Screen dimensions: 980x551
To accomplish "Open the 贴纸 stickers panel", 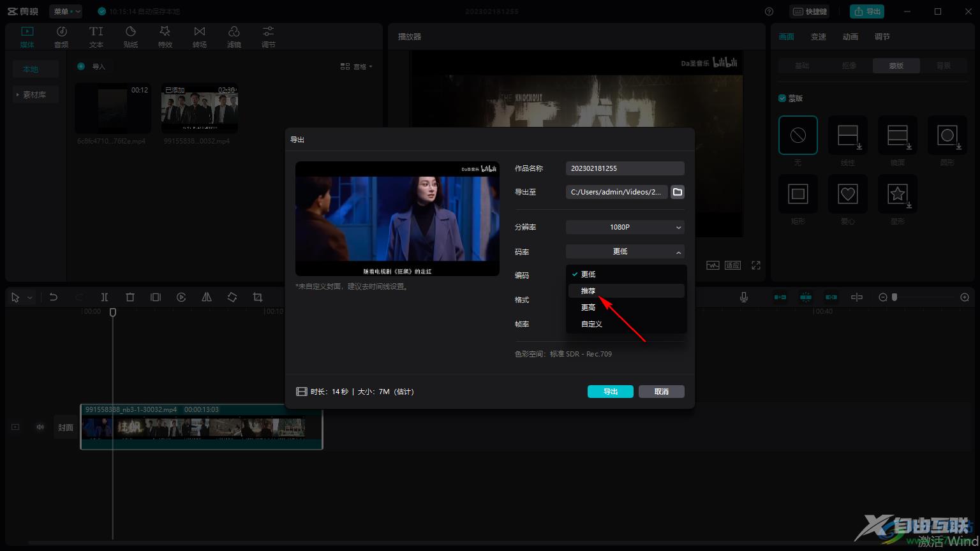I will 131,37.
